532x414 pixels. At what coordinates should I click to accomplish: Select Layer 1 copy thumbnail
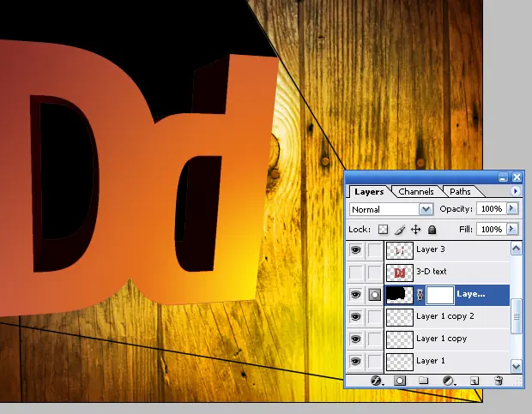[x=400, y=339]
